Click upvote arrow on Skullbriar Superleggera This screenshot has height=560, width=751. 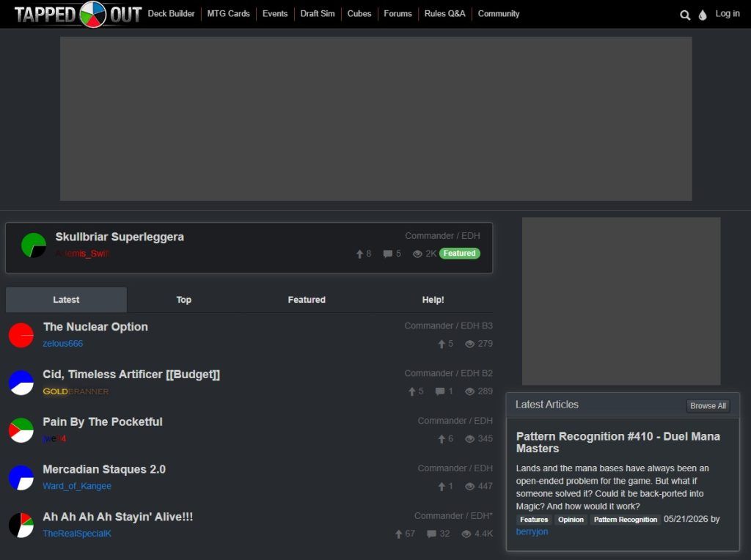(x=359, y=254)
